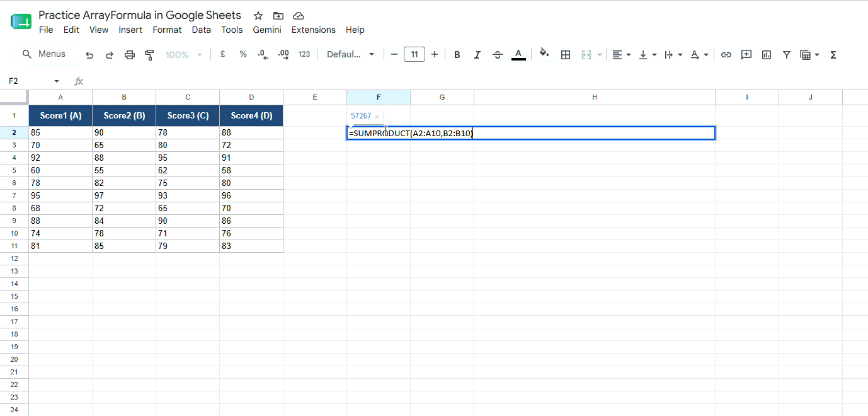The width and height of the screenshot is (868, 416).
Task: Star this spreadsheet
Action: [x=258, y=16]
